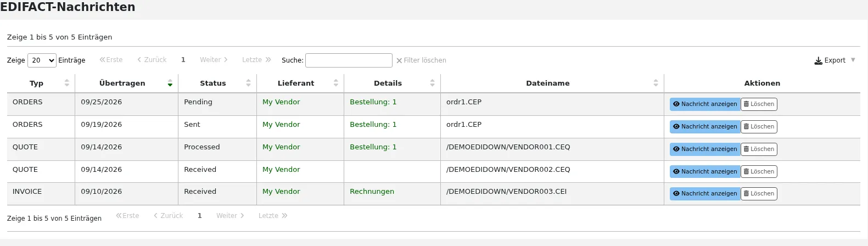Select page 1 in bottom pagination
Screen dimensions: 868x246
(x=200, y=216)
